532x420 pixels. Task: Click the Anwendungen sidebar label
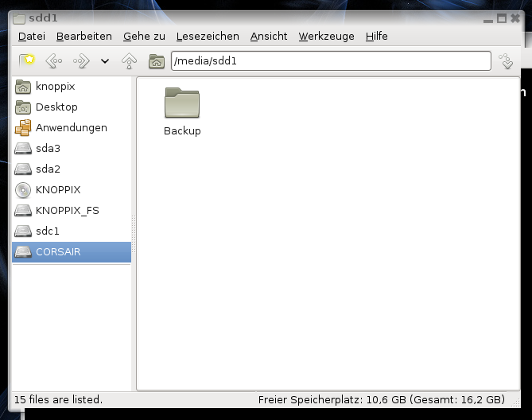click(72, 128)
